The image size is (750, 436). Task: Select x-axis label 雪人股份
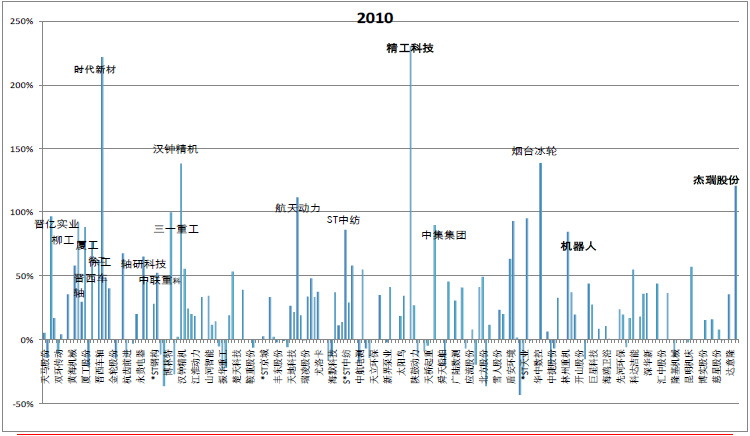[498, 367]
